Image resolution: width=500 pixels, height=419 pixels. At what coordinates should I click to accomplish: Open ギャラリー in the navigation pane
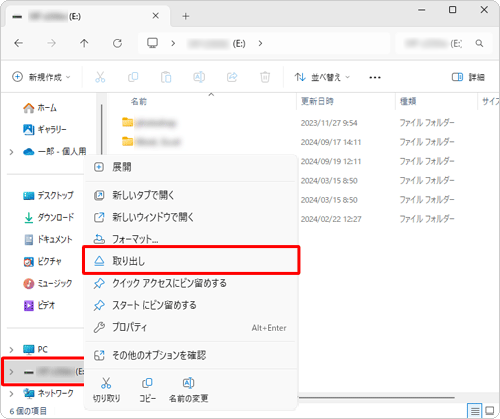(45, 129)
